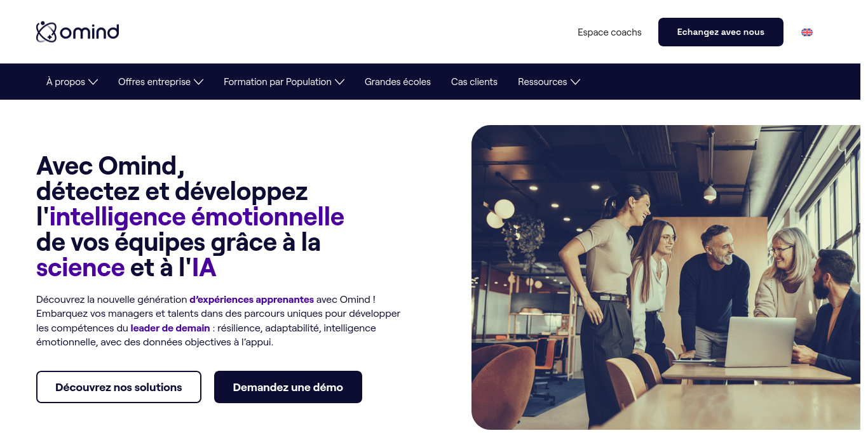Open the Ressources dropdown menu
Viewport: 868px width, 433px height.
(x=549, y=82)
